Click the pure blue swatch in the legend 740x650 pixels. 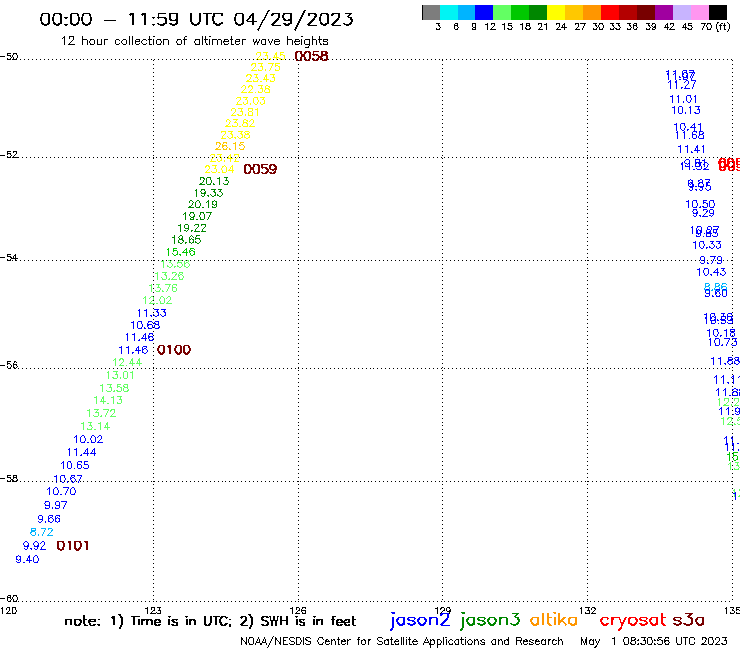coord(484,12)
